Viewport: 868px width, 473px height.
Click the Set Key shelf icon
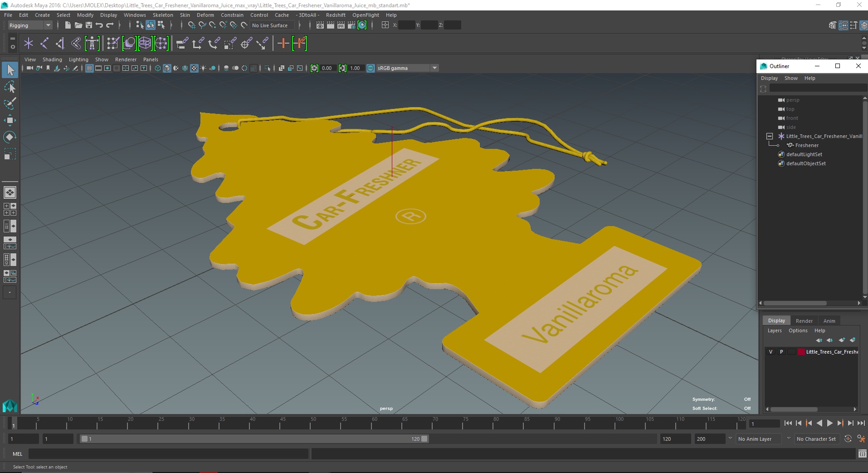283,44
